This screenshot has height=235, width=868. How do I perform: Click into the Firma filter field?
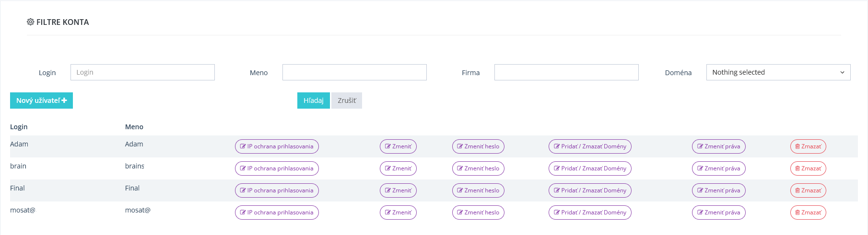566,72
